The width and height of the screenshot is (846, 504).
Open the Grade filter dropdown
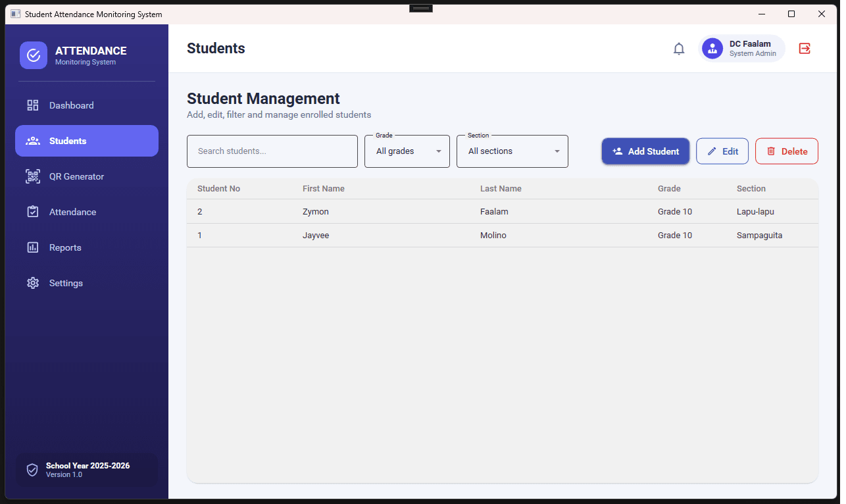coord(407,151)
